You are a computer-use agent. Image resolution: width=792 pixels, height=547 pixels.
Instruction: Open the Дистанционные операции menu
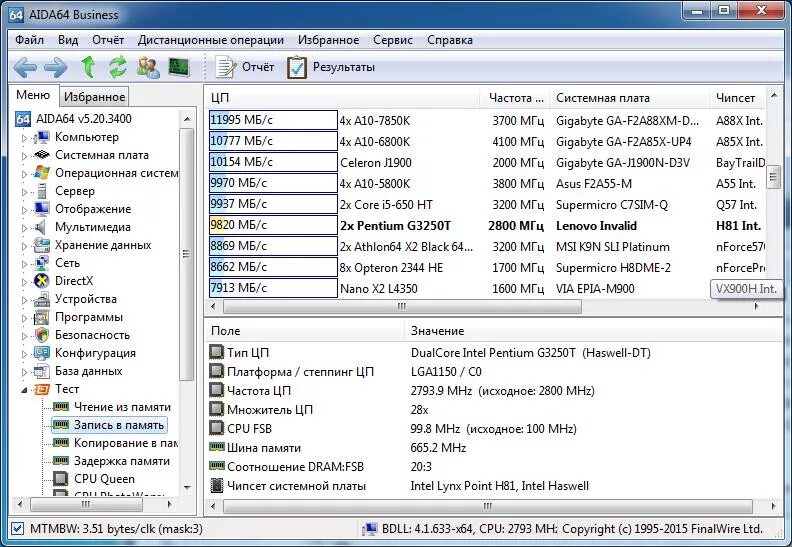tap(211, 40)
